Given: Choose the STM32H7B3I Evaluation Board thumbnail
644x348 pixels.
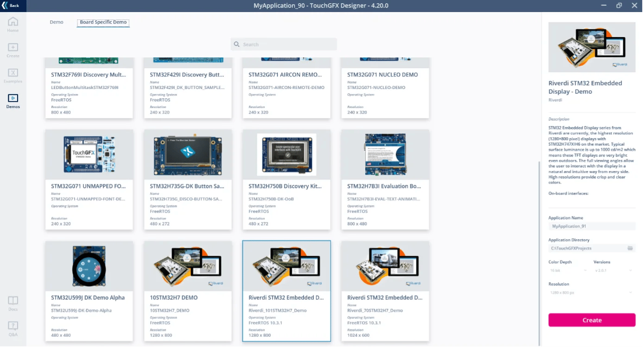Looking at the screenshot, I should click(385, 154).
